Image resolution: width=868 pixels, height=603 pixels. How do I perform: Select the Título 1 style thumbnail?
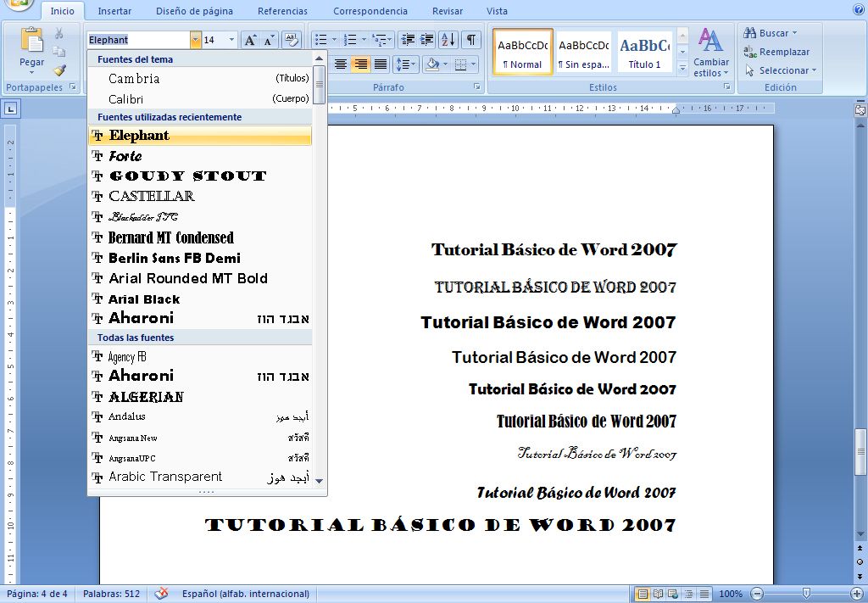click(644, 53)
